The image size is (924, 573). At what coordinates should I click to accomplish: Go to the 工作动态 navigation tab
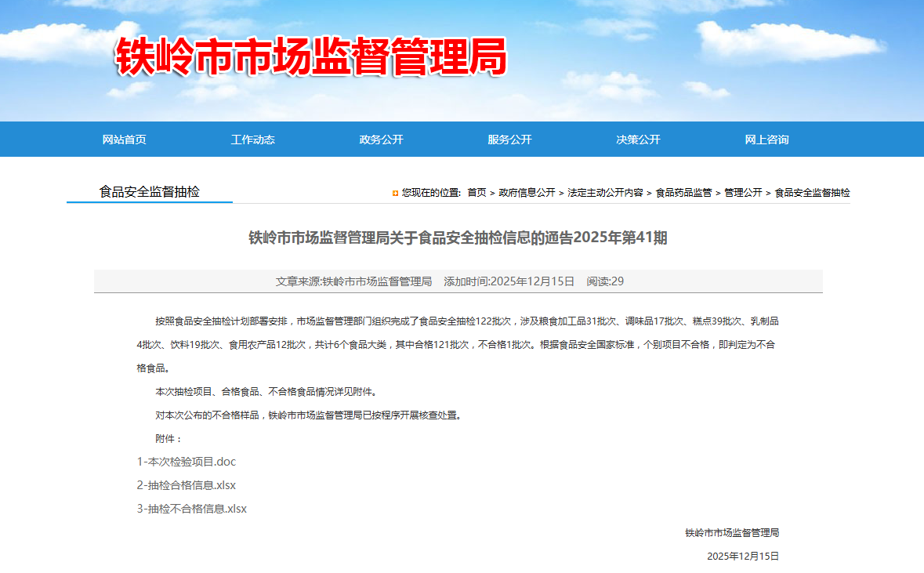tap(252, 140)
